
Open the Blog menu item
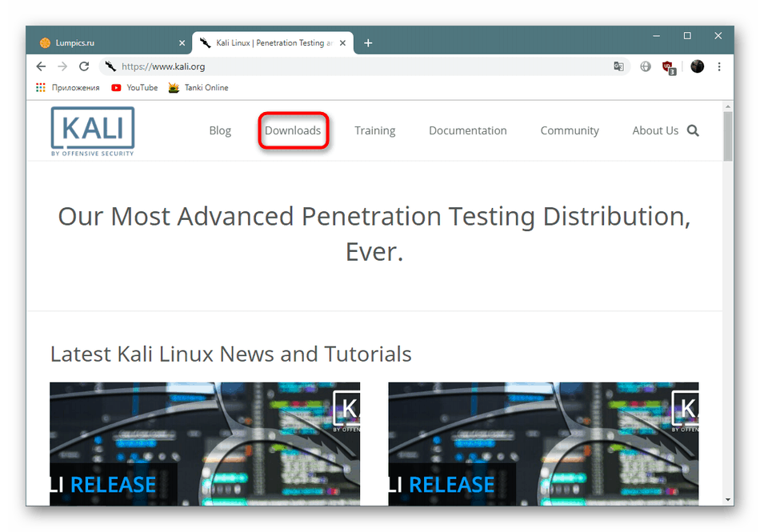(220, 130)
